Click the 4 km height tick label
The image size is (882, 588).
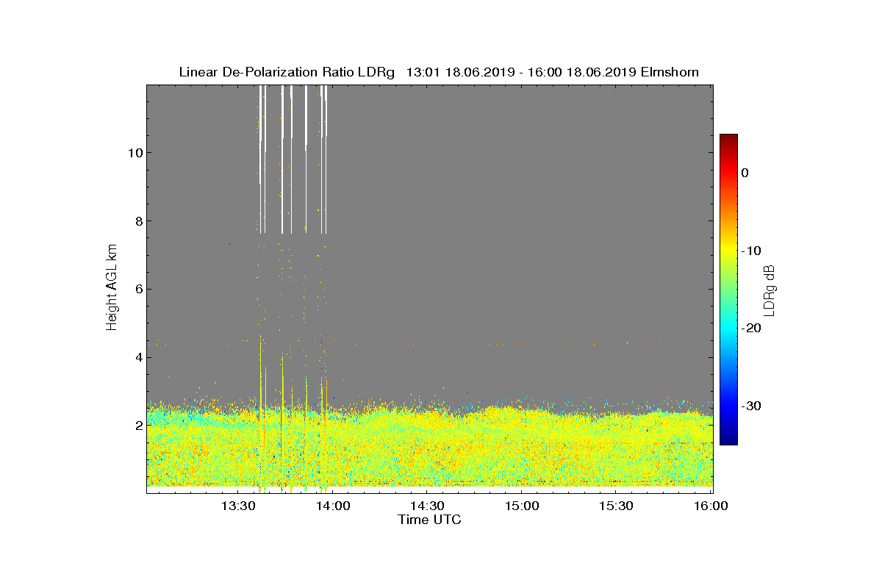coord(137,357)
